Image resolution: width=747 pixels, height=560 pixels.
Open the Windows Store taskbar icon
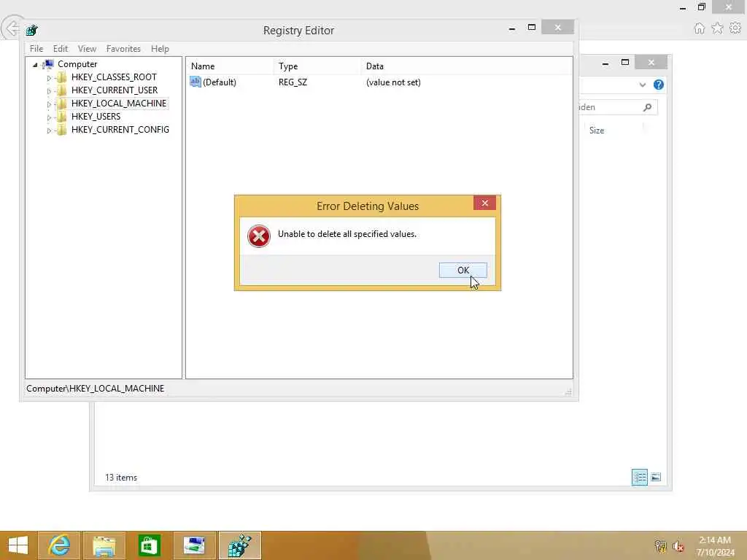click(149, 545)
